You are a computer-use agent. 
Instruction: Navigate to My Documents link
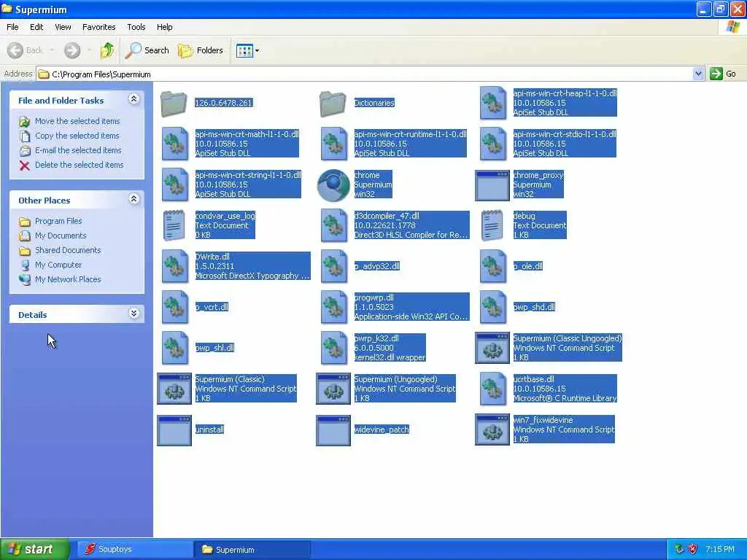coord(61,236)
